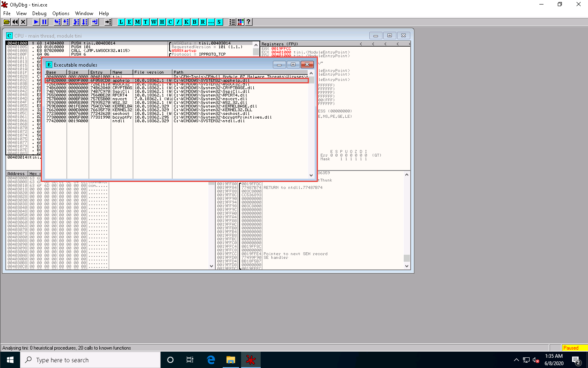Open Source window with S icon
The width and height of the screenshot is (588, 368).
pos(219,22)
